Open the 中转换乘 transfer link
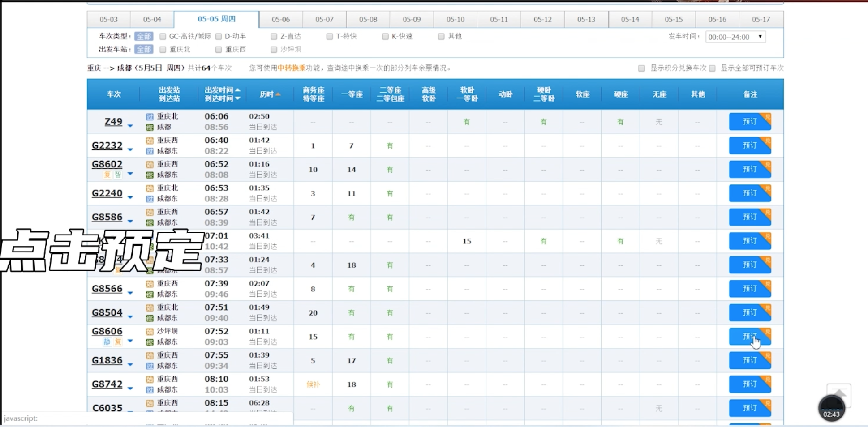The height and width of the screenshot is (427, 868). [x=291, y=68]
